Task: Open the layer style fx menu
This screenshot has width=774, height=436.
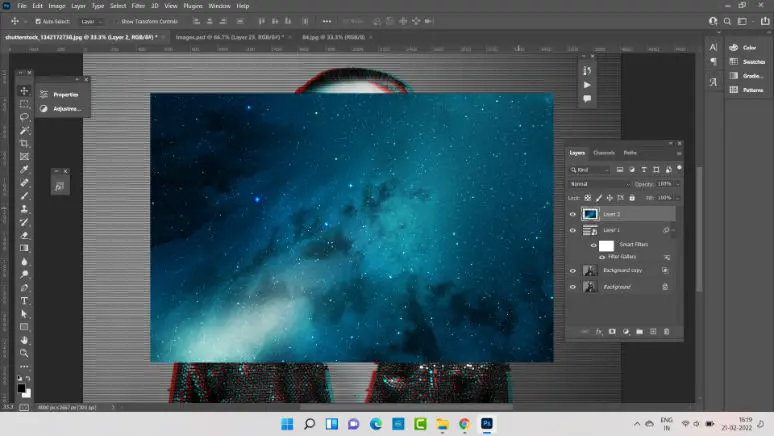Action: [x=599, y=330]
